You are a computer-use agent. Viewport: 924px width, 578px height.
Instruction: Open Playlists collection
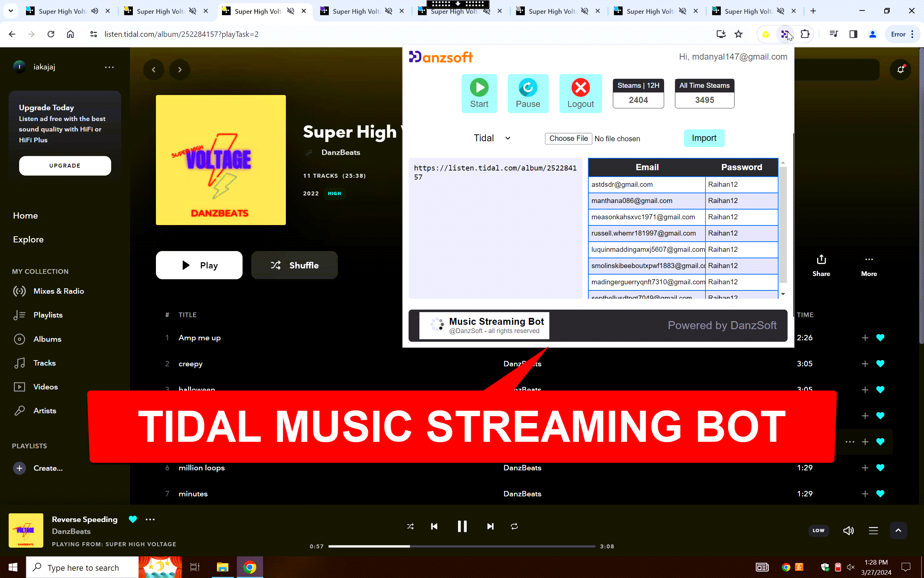coord(38,315)
